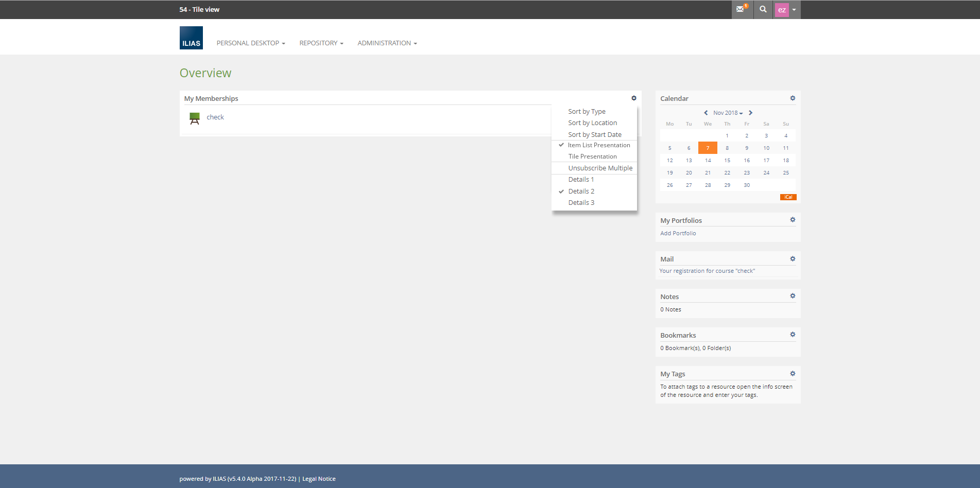Select the Details 2 option
980x488 pixels.
581,191
